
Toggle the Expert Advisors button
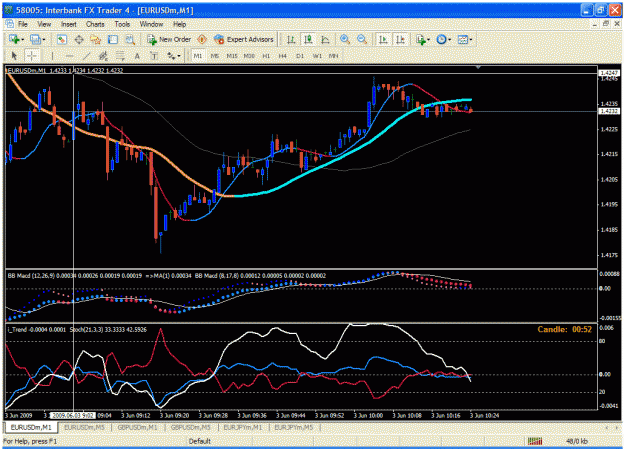(244, 39)
